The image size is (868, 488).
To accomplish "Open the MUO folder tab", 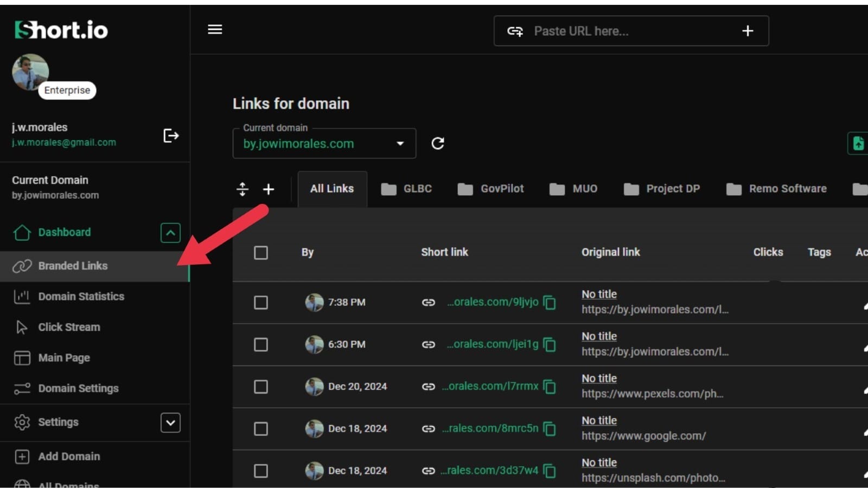I will (573, 189).
